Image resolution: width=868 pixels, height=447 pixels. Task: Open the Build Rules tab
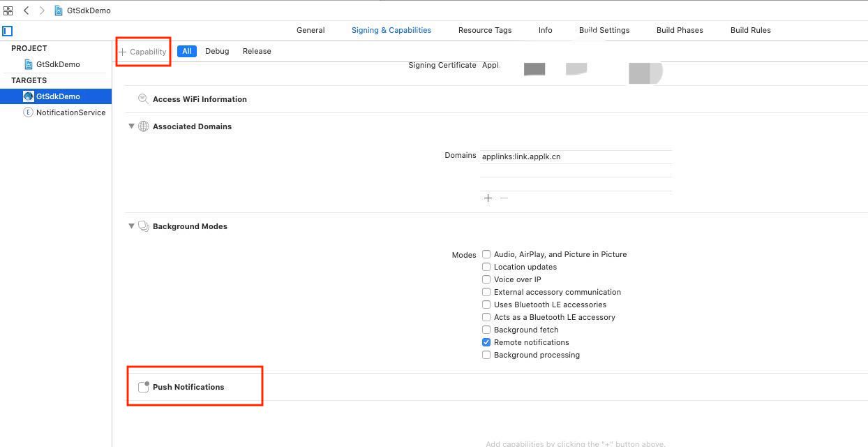click(751, 30)
